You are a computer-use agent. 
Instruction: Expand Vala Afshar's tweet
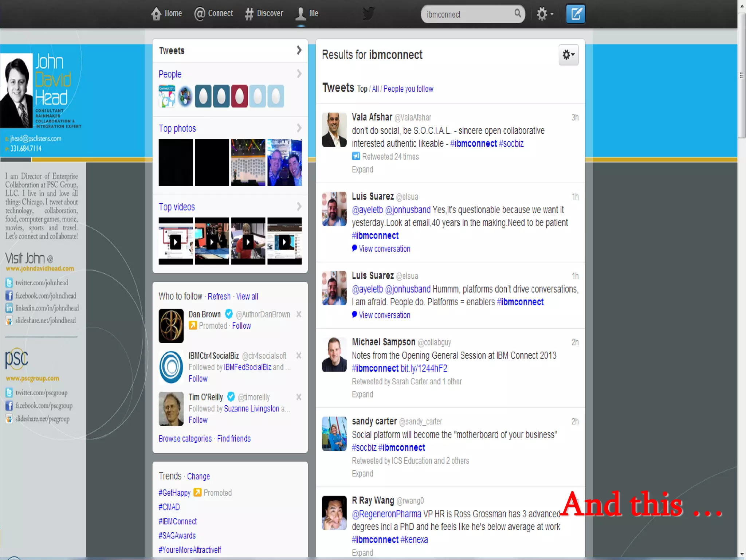pos(362,169)
